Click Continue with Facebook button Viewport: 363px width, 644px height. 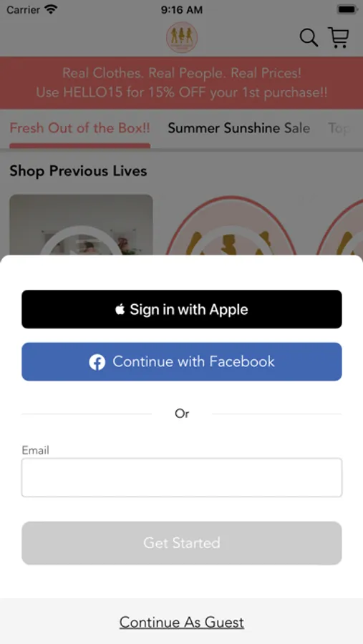pyautogui.click(x=182, y=362)
